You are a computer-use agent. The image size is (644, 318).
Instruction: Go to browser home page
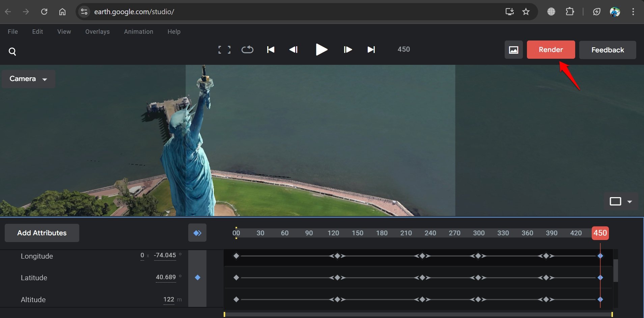(x=62, y=12)
